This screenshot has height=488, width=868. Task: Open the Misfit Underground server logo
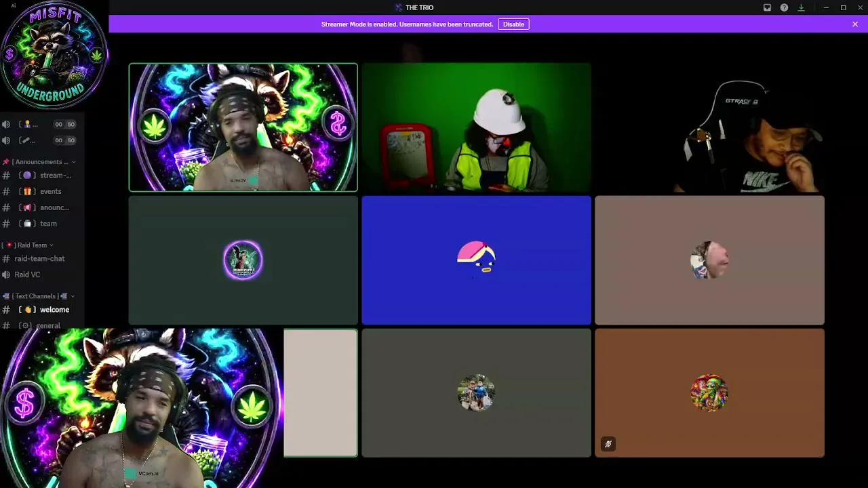click(x=54, y=56)
